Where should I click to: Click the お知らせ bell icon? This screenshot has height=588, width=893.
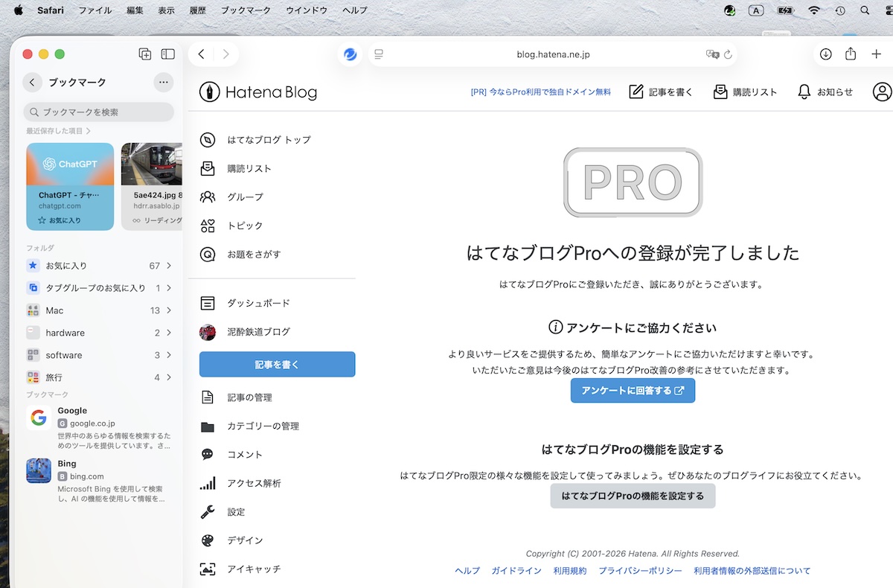[x=804, y=92]
